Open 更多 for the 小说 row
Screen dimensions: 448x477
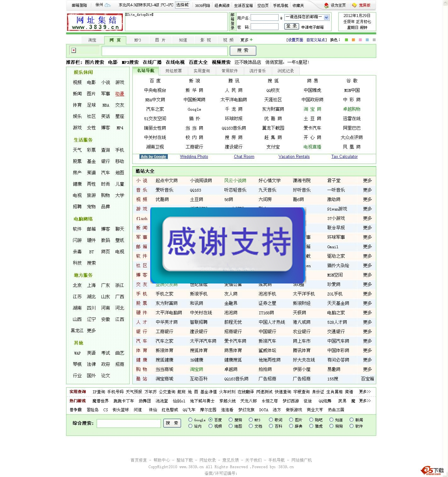367,181
